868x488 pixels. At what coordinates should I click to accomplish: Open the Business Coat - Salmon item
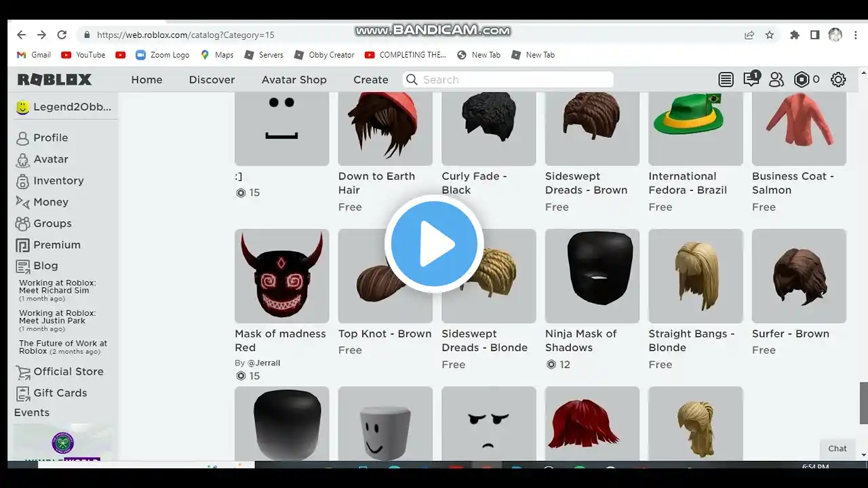click(x=799, y=152)
